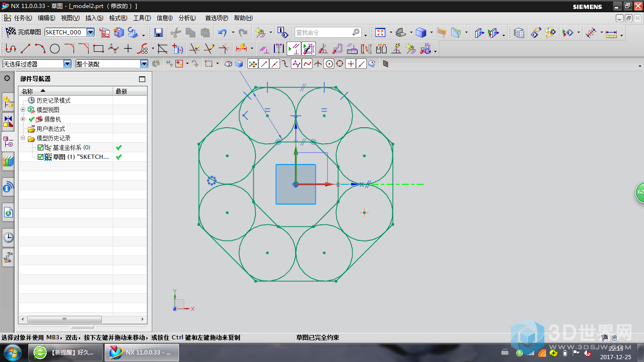644x362 pixels.
Task: Toggle Display Sketch Constraints button
Action: (294, 49)
